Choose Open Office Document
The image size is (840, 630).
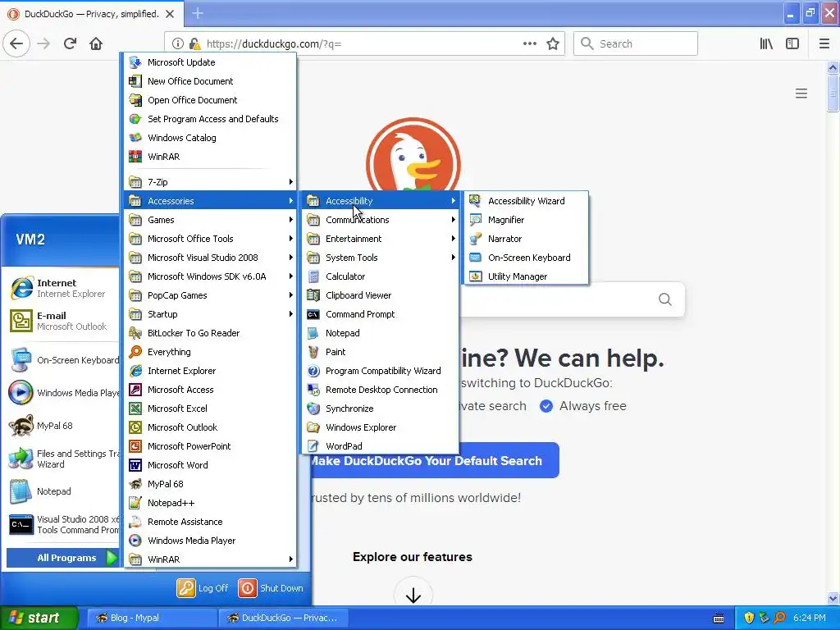[210, 100]
